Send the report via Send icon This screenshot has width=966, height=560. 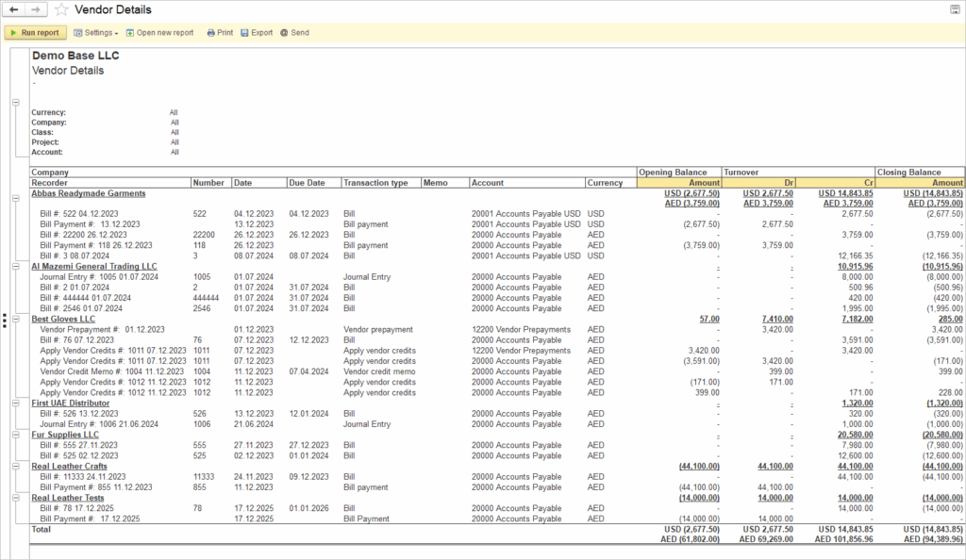coord(294,33)
